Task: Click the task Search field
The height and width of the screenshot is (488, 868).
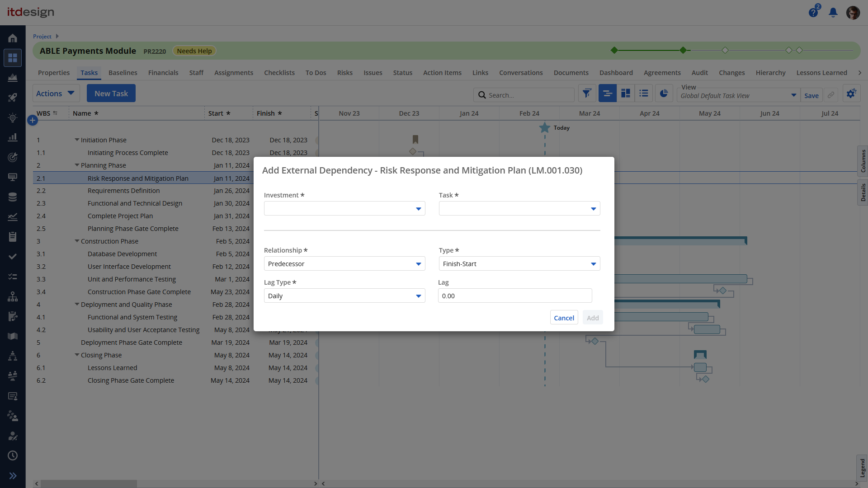Action: [524, 95]
